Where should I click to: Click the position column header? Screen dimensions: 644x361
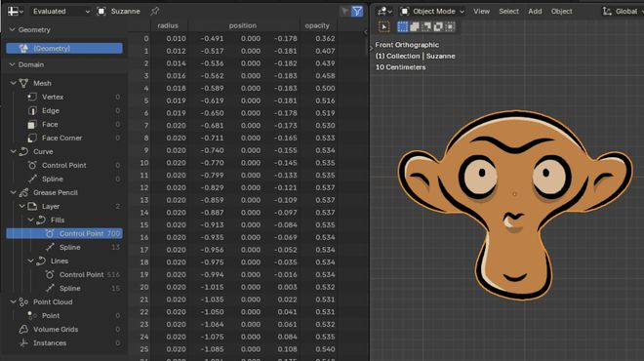243,25
